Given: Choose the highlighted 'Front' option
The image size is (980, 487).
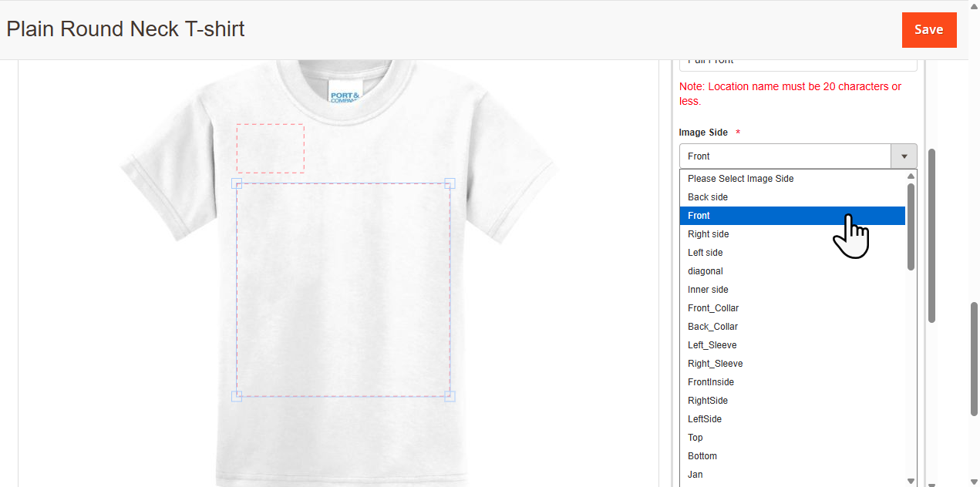Looking at the screenshot, I should point(699,216).
